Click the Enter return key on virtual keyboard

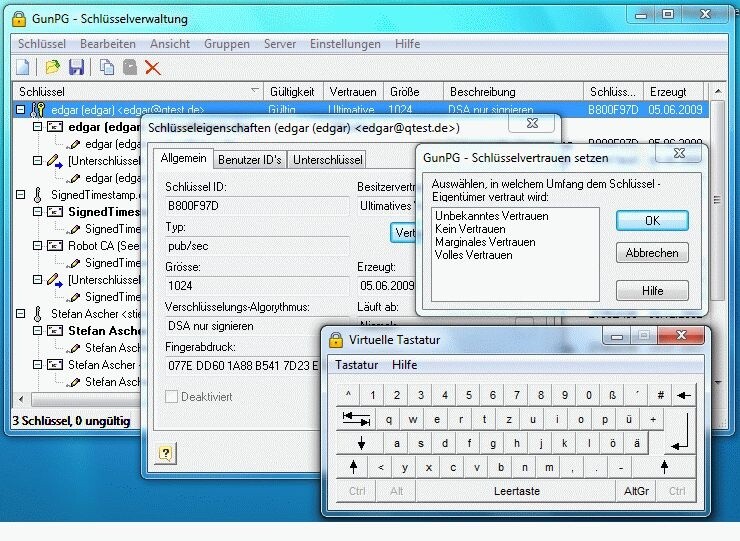point(680,431)
